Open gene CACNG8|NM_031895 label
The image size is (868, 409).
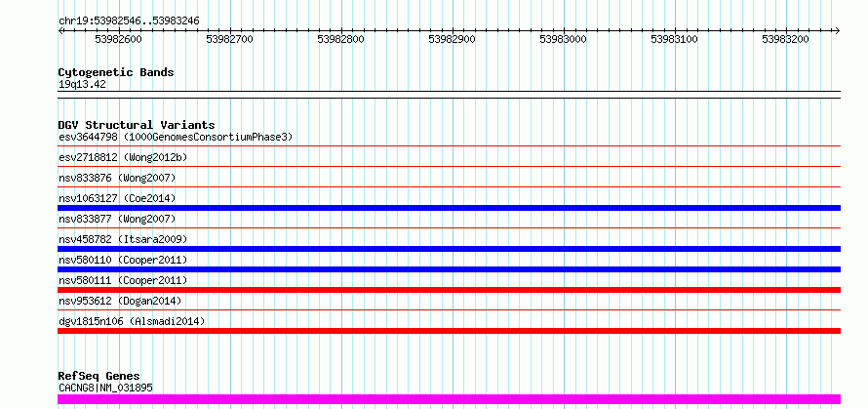tap(105, 388)
